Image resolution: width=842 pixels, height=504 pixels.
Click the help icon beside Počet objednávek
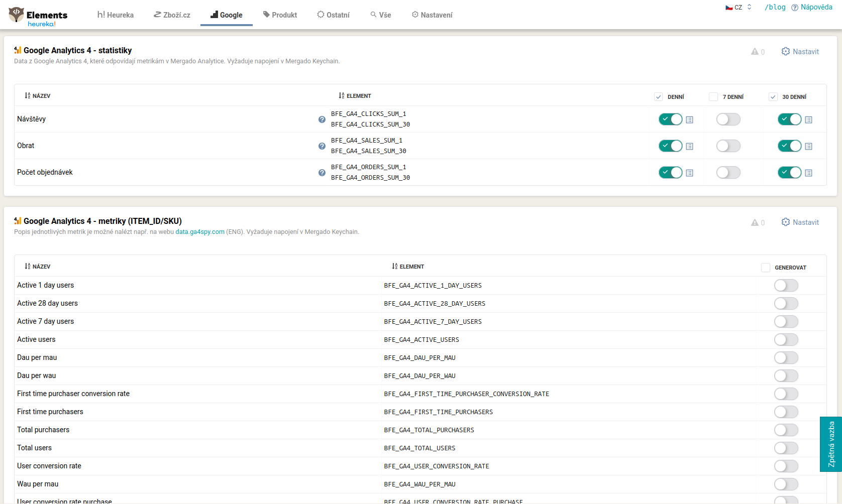(x=322, y=173)
